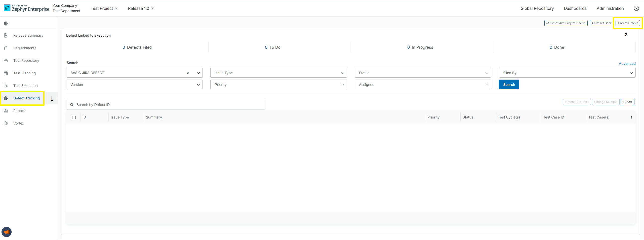Select the Vortex sidebar icon
The height and width of the screenshot is (240, 644).
[6, 123]
